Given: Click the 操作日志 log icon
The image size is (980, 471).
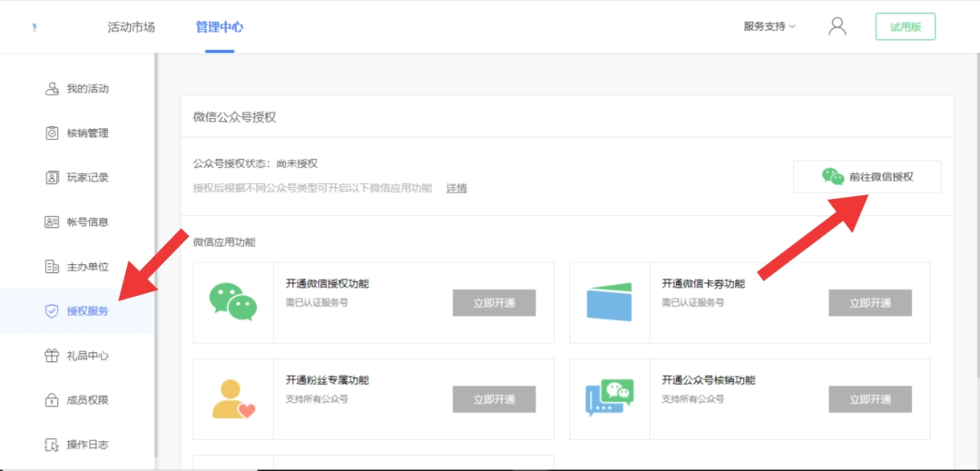Looking at the screenshot, I should (x=52, y=445).
